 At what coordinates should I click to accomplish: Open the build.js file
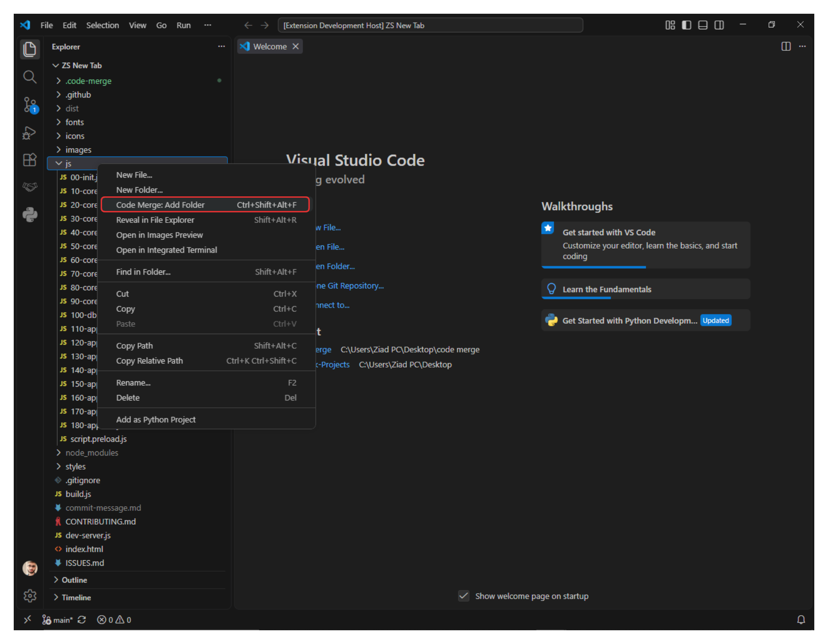(78, 494)
